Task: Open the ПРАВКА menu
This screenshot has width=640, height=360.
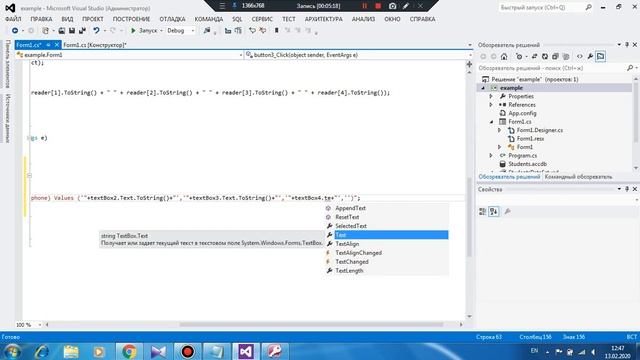Action: pos(41,19)
